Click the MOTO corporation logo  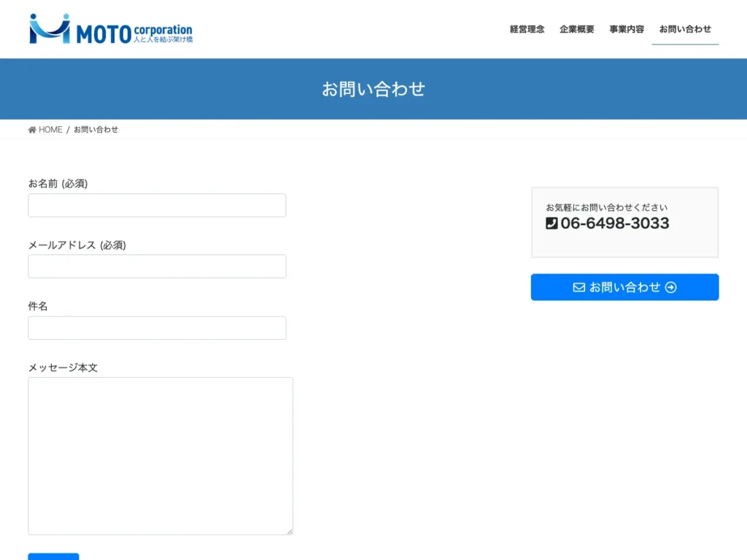click(x=111, y=29)
